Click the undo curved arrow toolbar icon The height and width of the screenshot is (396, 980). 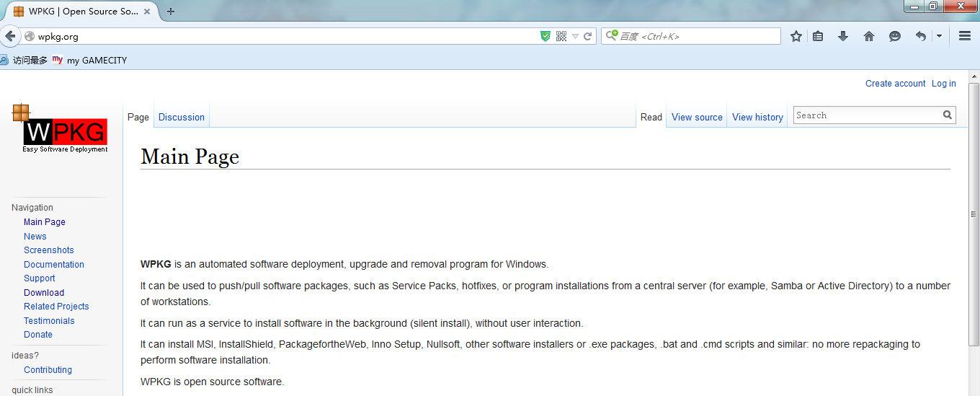[x=920, y=36]
